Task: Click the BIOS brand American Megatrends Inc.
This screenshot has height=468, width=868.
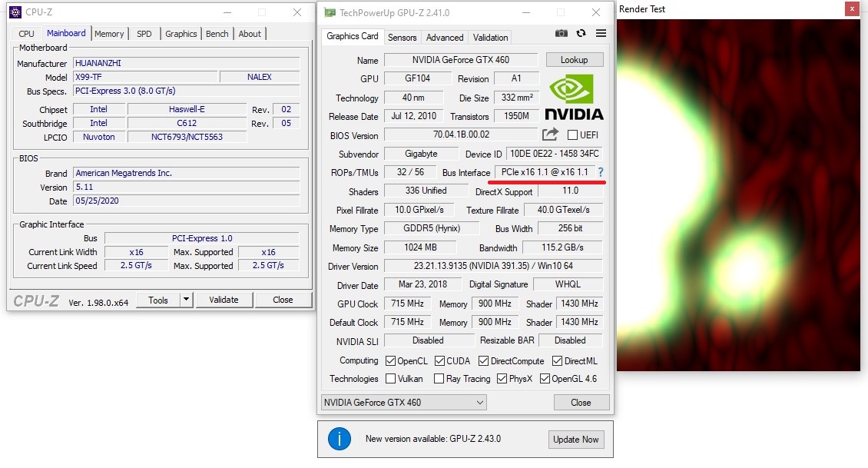Action: [186, 173]
